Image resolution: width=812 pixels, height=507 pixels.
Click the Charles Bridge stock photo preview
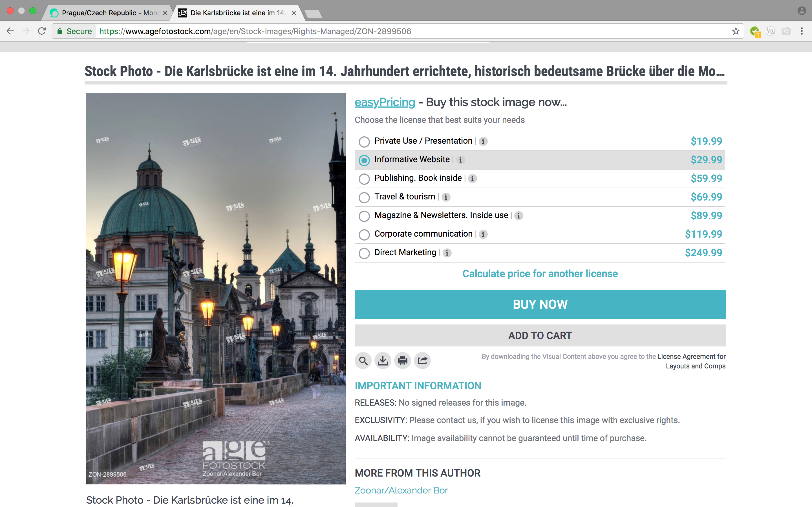[216, 288]
